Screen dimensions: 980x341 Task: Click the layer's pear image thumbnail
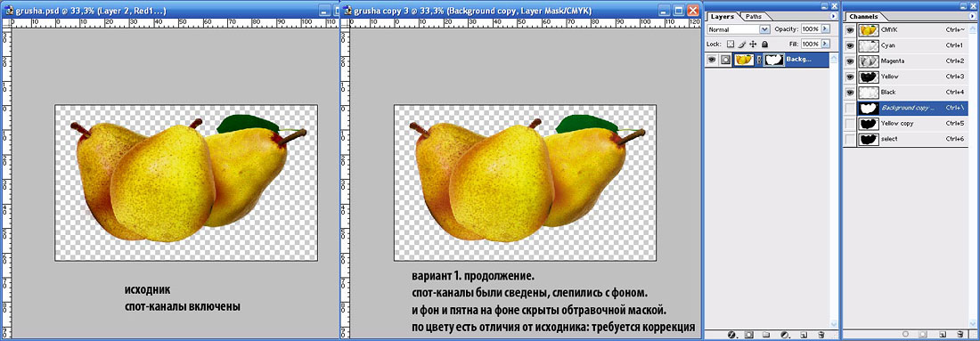[x=745, y=60]
